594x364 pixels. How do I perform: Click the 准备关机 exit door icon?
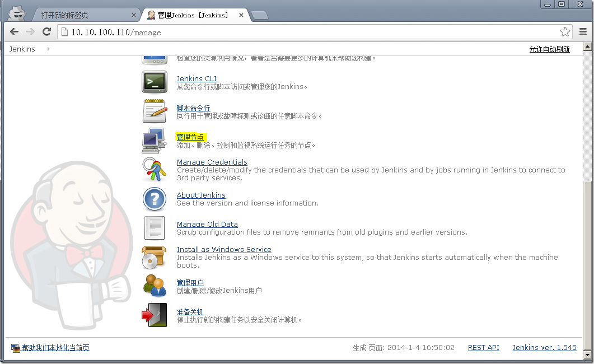click(x=154, y=315)
